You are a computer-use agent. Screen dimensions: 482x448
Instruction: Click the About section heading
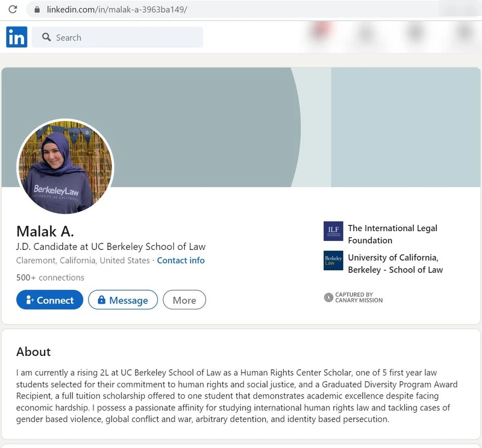pos(34,352)
